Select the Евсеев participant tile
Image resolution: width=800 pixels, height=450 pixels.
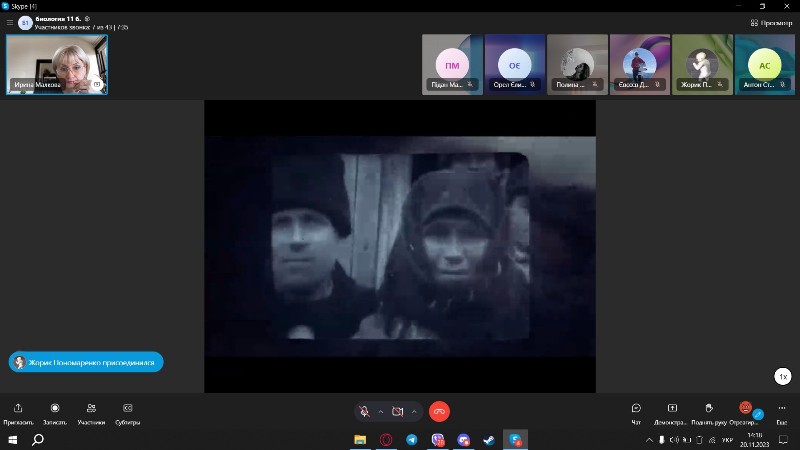(x=640, y=64)
